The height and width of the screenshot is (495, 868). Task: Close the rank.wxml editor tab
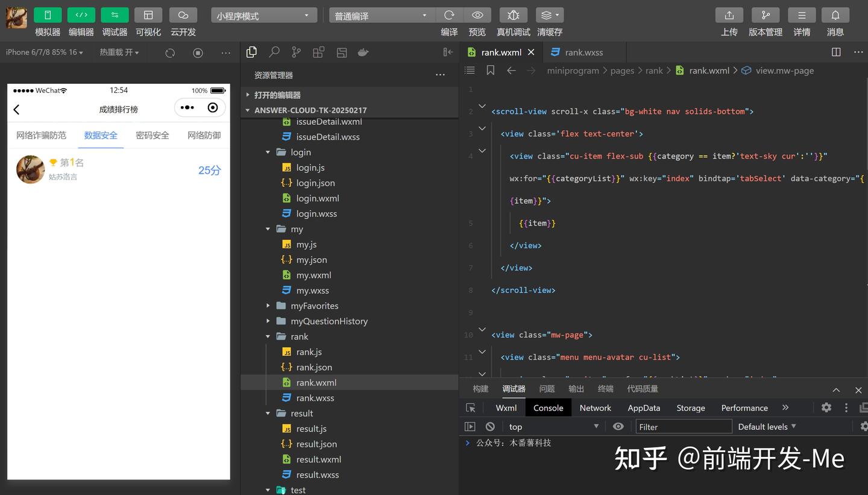pos(531,52)
